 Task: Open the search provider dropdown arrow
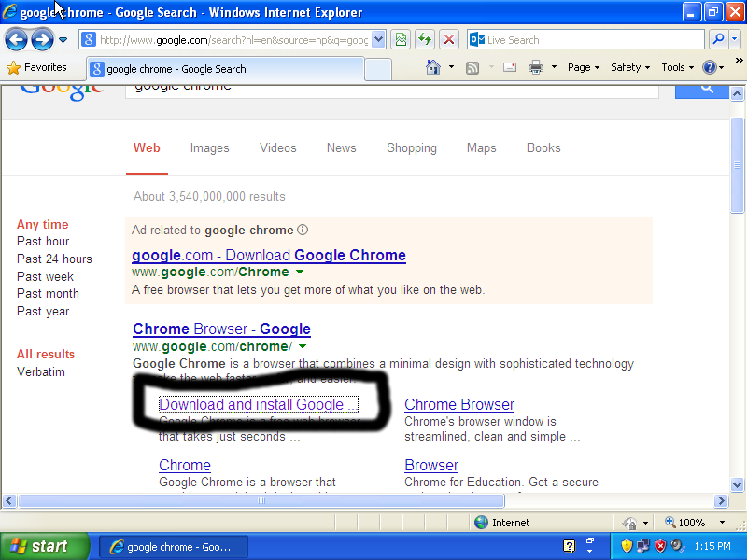[735, 39]
